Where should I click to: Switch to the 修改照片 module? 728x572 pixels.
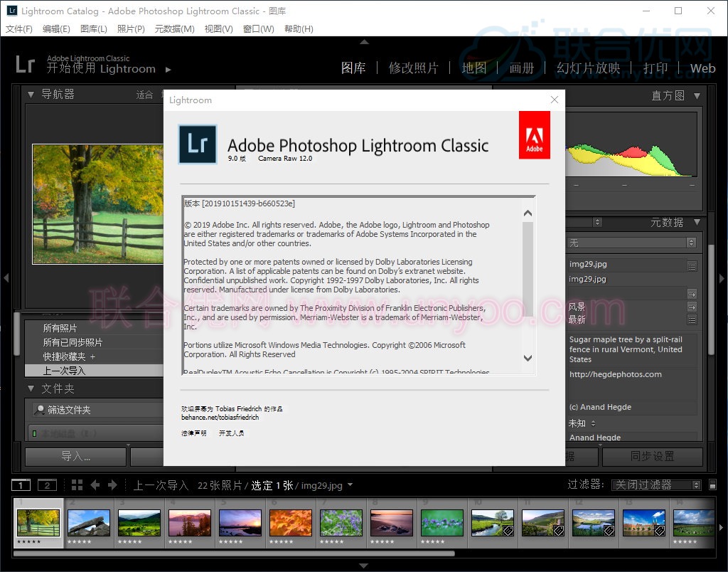413,68
